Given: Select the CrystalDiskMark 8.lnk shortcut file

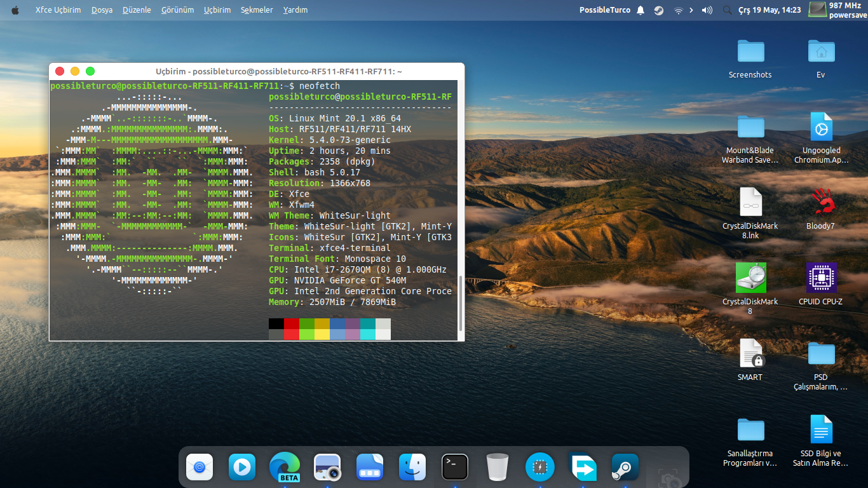Looking at the screenshot, I should tap(750, 213).
